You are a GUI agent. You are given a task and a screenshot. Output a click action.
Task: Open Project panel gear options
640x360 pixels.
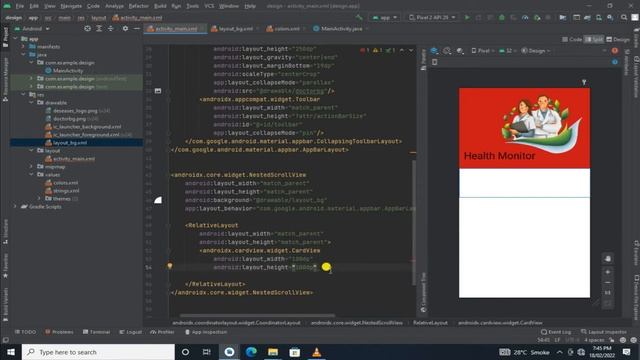[x=125, y=29]
